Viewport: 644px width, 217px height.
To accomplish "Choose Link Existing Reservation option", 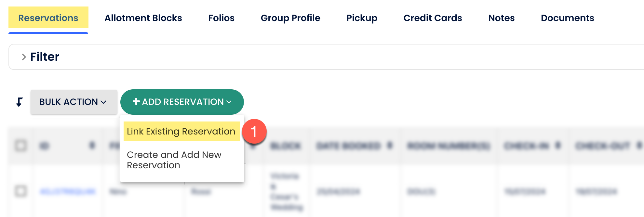I will [181, 131].
